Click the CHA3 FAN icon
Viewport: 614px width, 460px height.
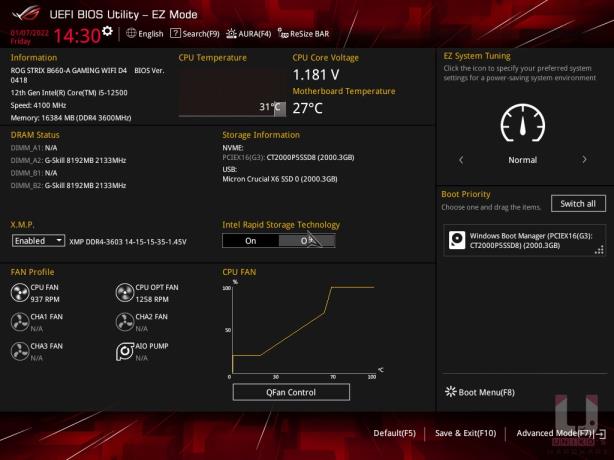[20, 352]
